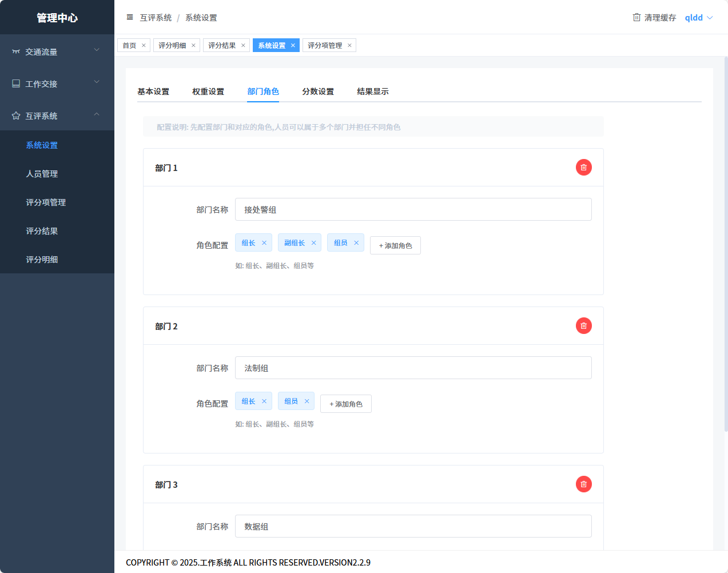728x573 pixels.
Task: Close the 评分明细 page tab
Action: click(193, 46)
